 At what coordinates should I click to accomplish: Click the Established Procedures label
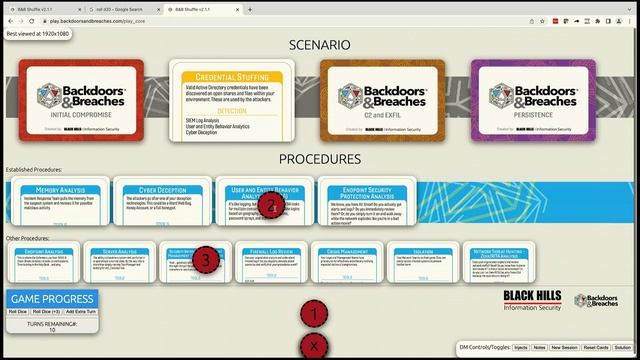[34, 169]
